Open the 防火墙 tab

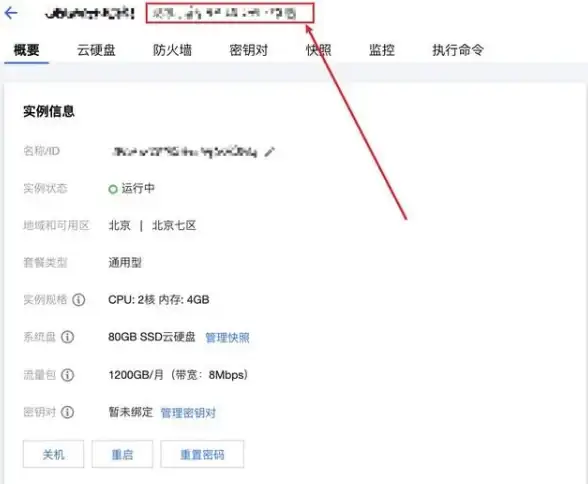pos(172,50)
